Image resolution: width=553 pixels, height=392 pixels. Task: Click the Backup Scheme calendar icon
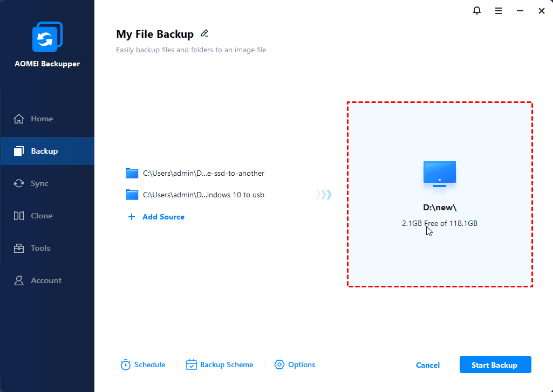192,365
